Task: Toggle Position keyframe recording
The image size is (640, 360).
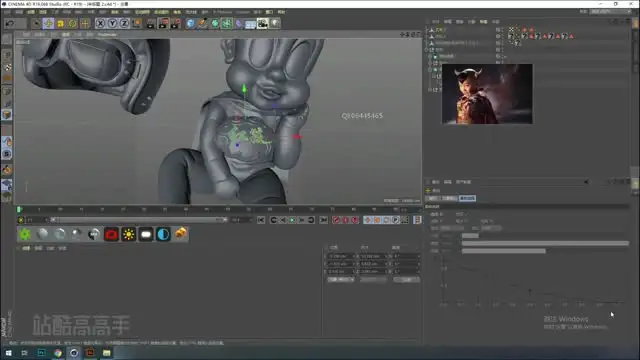Action: [x=368, y=220]
